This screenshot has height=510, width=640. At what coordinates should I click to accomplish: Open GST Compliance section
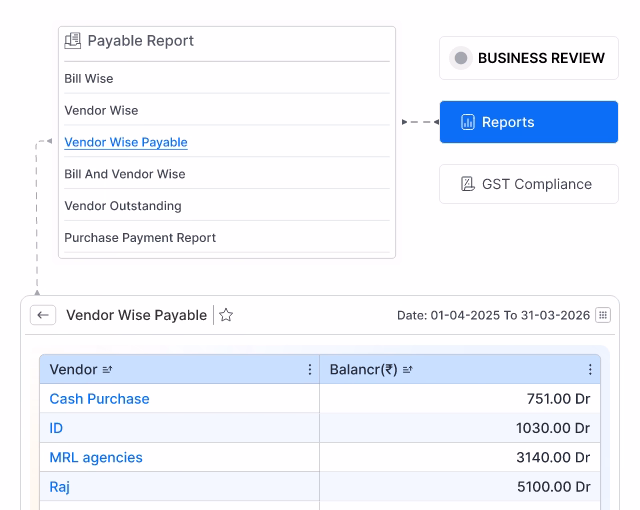point(529,184)
